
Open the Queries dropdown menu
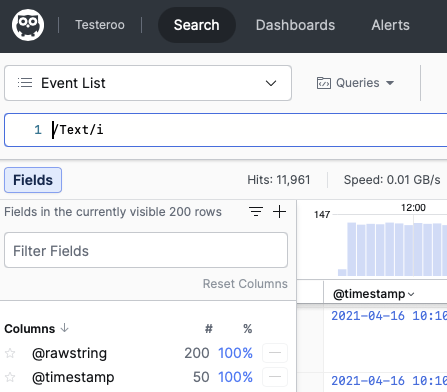point(355,83)
